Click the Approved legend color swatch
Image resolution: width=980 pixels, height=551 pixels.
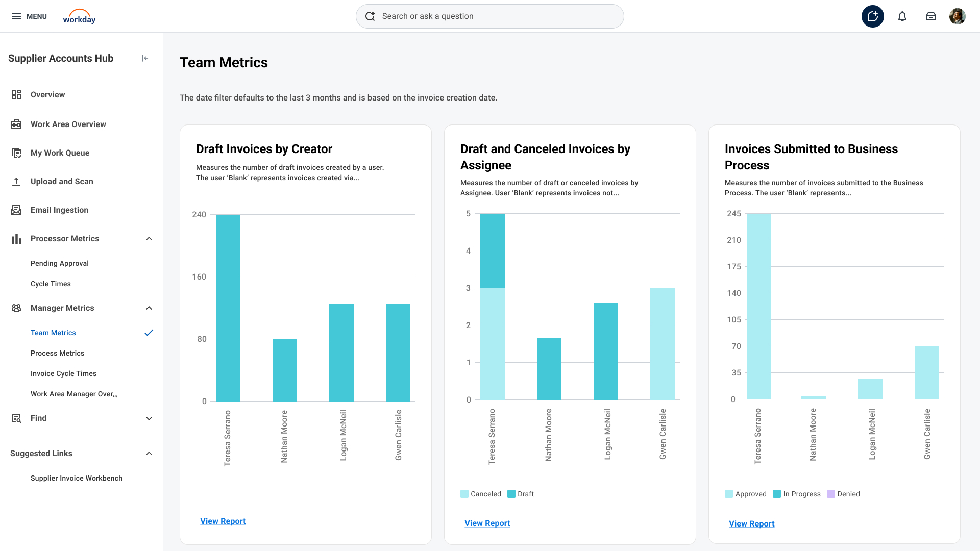tap(729, 494)
